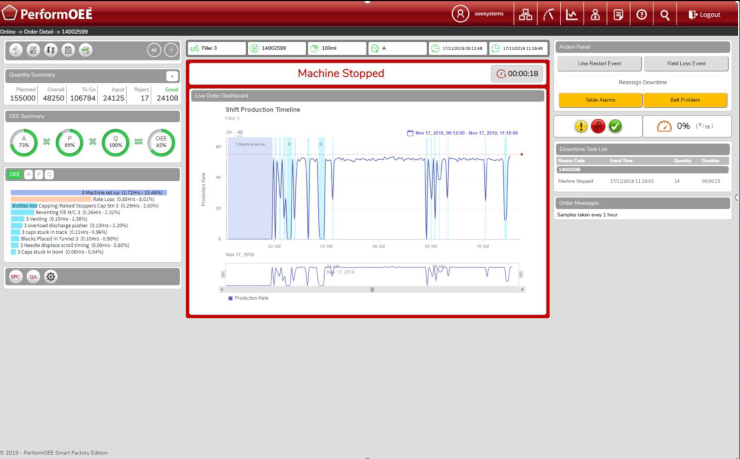Viewport: 740px width, 459px height.
Task: Open the gear settings icon in left panel
Action: pyautogui.click(x=51, y=276)
